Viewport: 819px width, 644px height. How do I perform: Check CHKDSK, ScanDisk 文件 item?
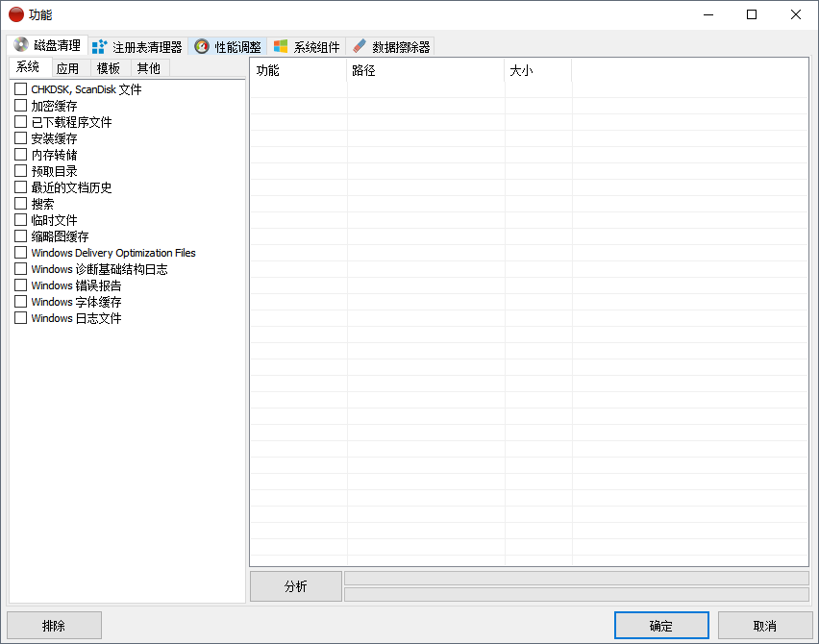click(x=20, y=88)
